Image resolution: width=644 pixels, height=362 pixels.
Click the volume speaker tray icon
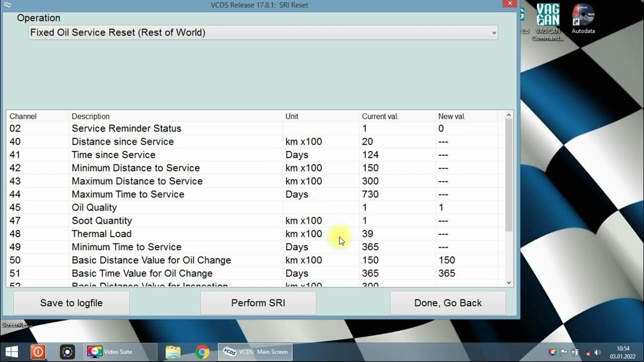[x=597, y=352]
